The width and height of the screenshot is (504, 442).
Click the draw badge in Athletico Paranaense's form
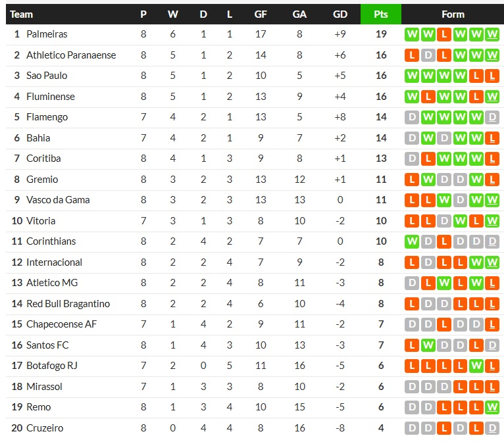pos(428,55)
